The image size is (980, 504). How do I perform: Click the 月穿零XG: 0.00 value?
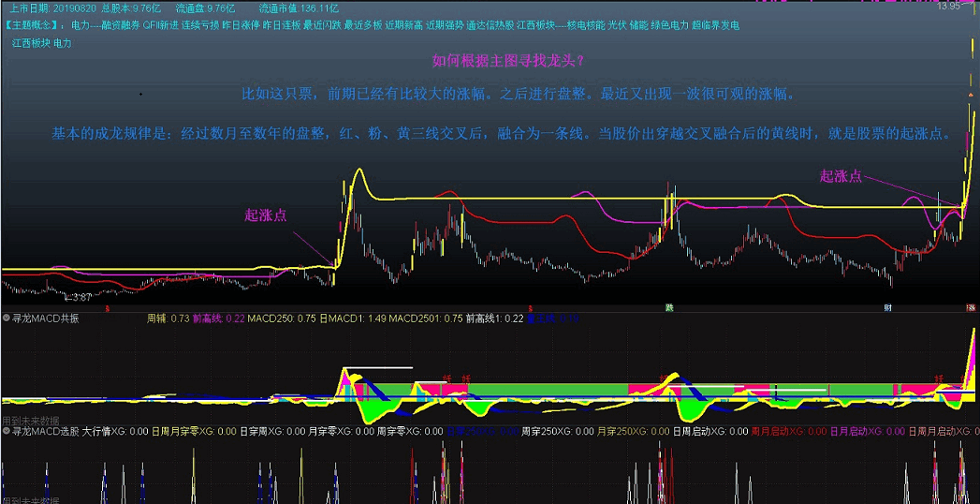pyautogui.click(x=344, y=432)
